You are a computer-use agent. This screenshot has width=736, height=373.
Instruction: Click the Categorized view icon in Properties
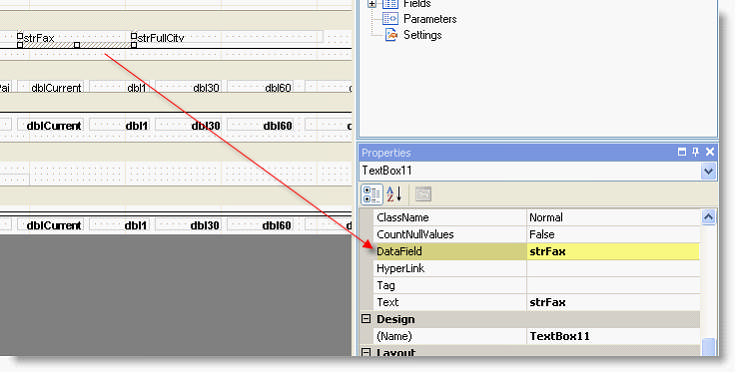(372, 194)
